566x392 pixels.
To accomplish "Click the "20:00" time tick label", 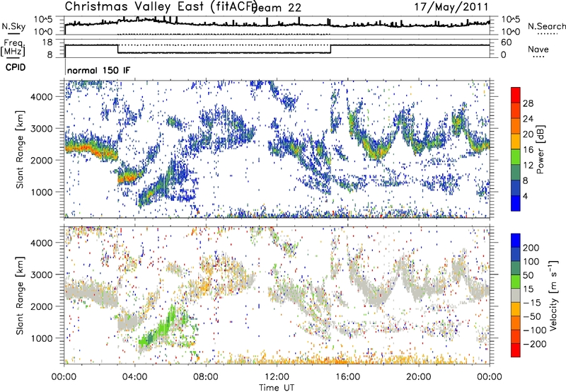I will click(x=418, y=377).
